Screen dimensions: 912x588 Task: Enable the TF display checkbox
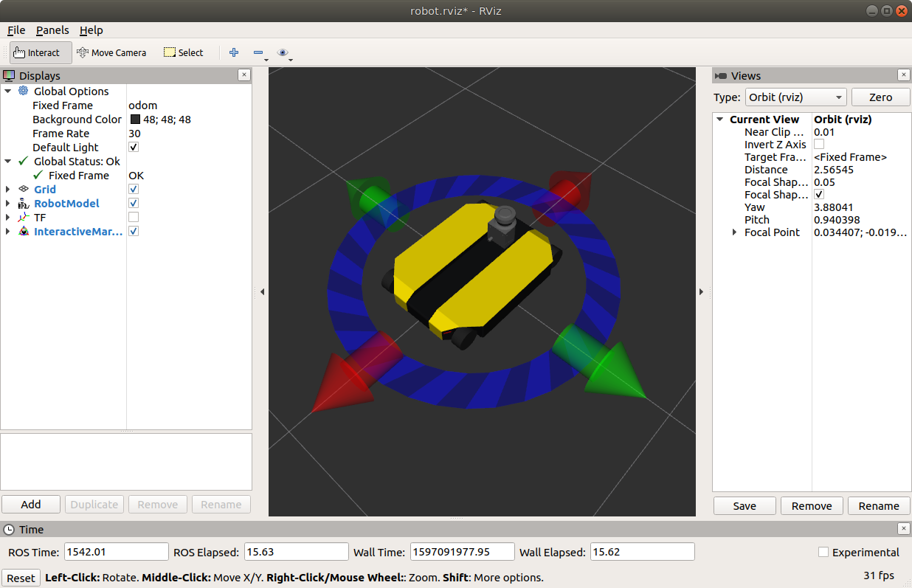coord(134,218)
